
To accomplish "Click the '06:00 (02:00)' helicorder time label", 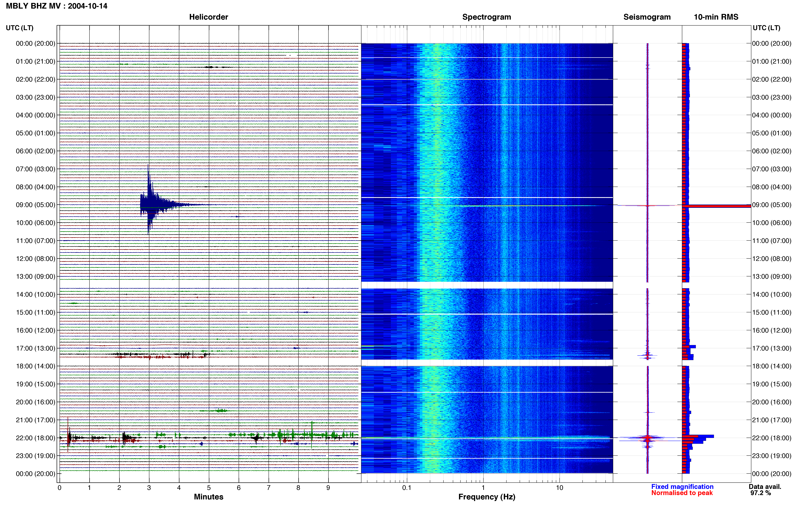I will pyautogui.click(x=35, y=151).
